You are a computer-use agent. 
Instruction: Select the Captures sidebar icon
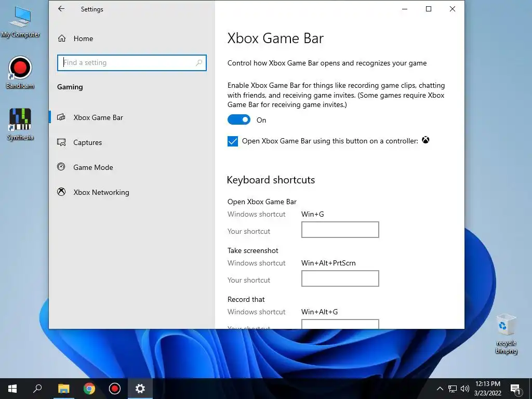[x=61, y=142]
